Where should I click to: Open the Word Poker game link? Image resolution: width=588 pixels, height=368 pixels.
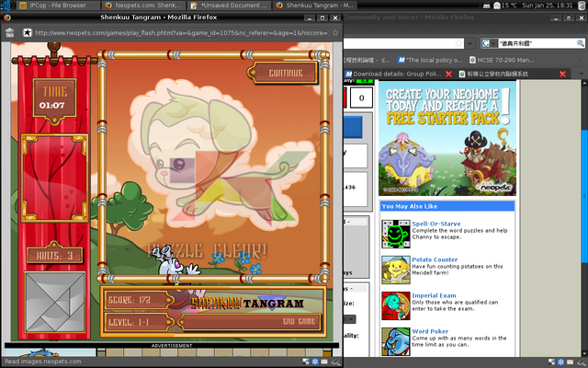(x=430, y=331)
